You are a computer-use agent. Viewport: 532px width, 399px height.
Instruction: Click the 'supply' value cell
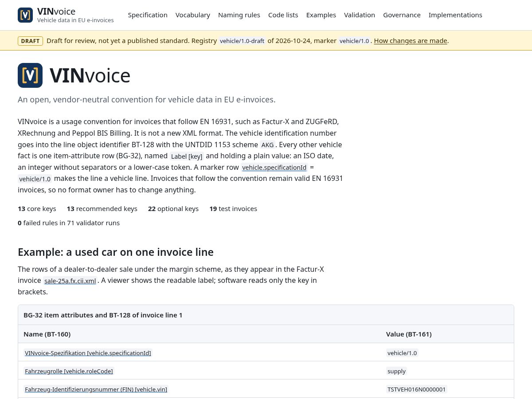click(396, 371)
